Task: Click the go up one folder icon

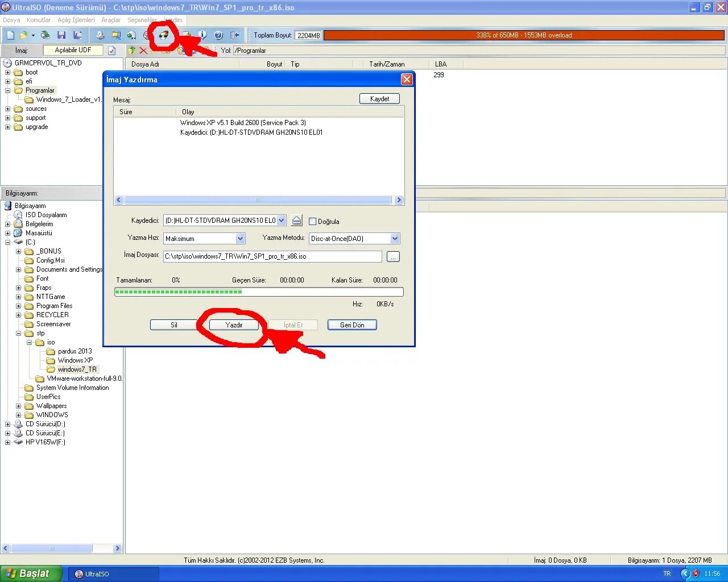Action: click(132, 51)
